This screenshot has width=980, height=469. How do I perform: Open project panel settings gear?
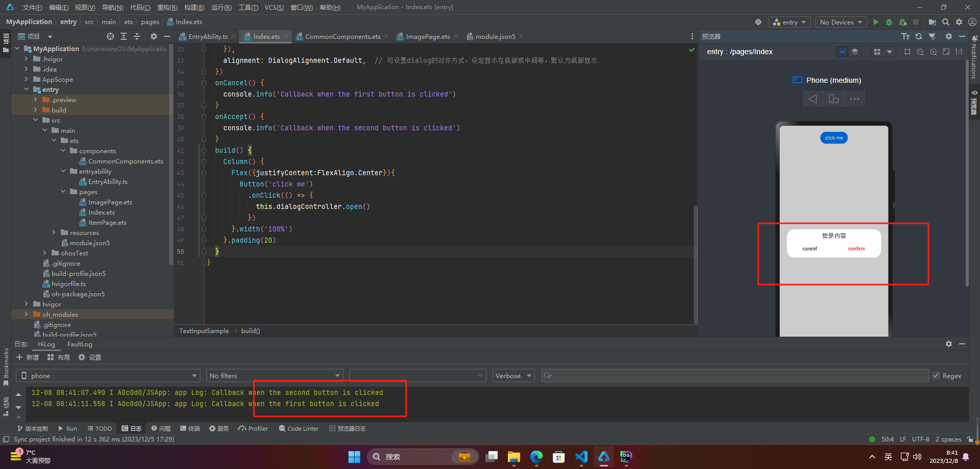[154, 36]
